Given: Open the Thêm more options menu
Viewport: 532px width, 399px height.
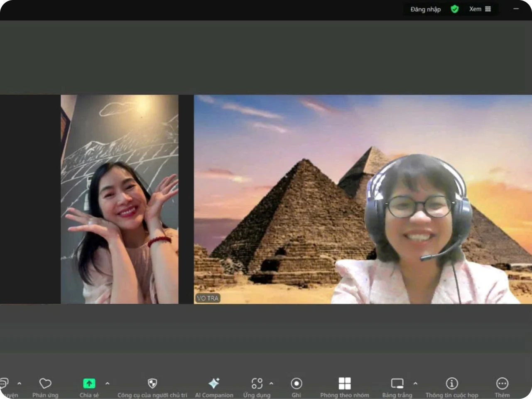Looking at the screenshot, I should pos(502,384).
